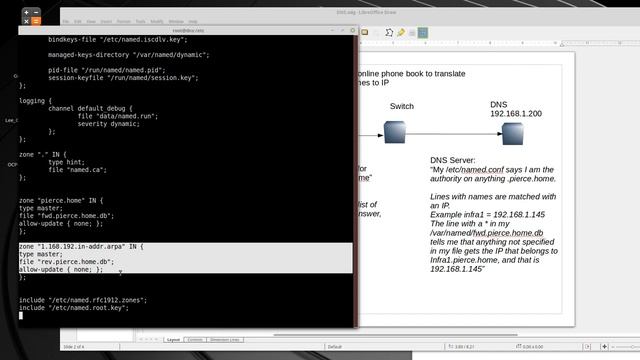Click the pid-file line in the terminal
This screenshot has height=360, width=640.
pyautogui.click(x=107, y=70)
